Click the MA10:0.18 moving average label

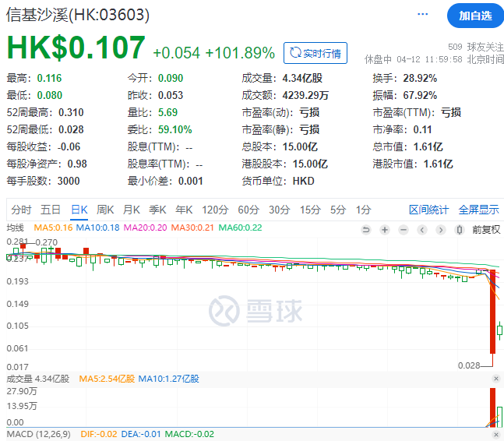coord(97,228)
